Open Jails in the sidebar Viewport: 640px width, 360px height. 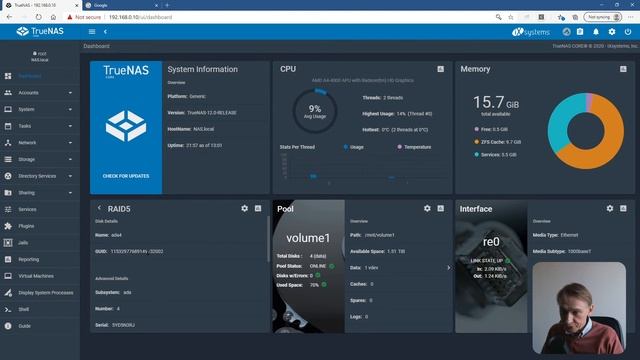point(40,243)
